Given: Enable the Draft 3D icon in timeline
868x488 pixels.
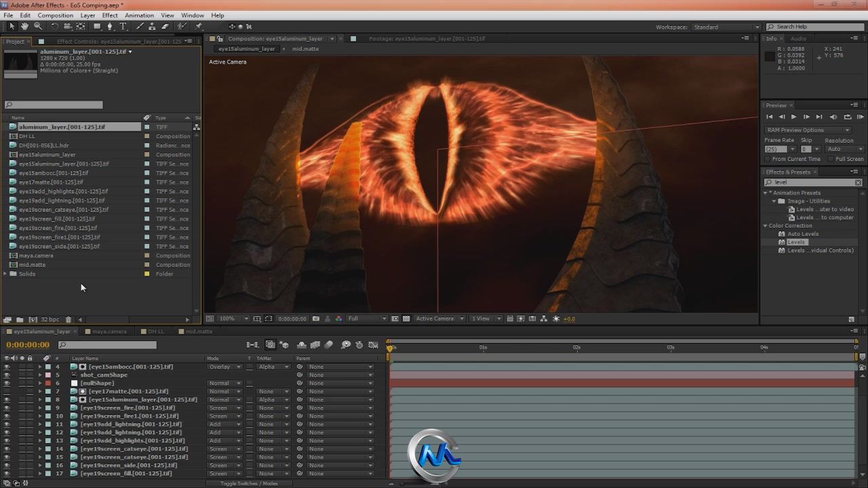Looking at the screenshot, I should tap(284, 345).
